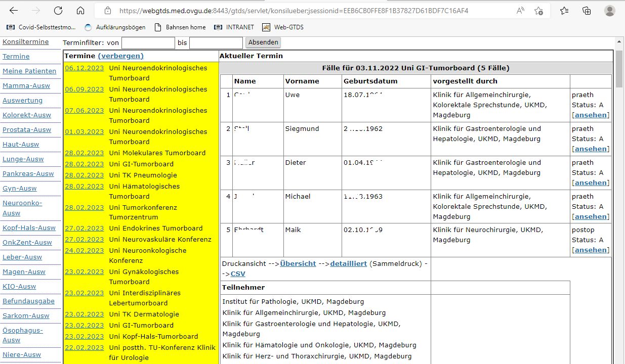Click the Terminfilter 'von' date field
Viewport: 625px width, 364px height.
click(148, 43)
